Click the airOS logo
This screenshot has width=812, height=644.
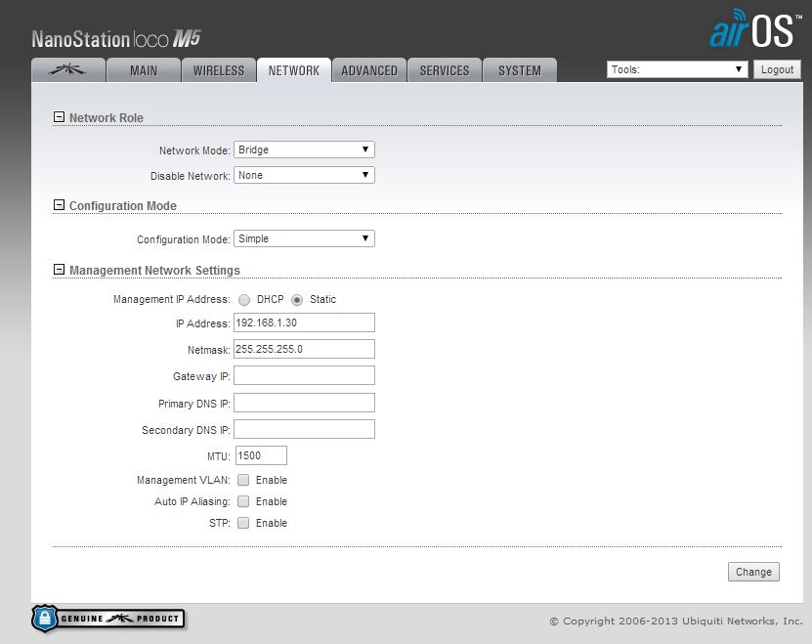point(754,28)
